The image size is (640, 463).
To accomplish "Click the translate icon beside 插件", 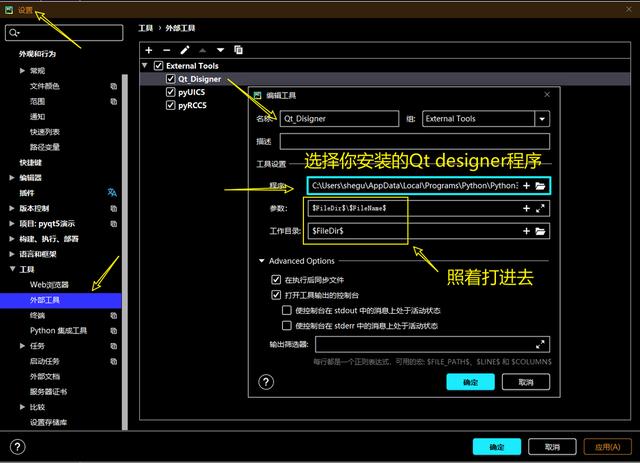I will [x=112, y=192].
